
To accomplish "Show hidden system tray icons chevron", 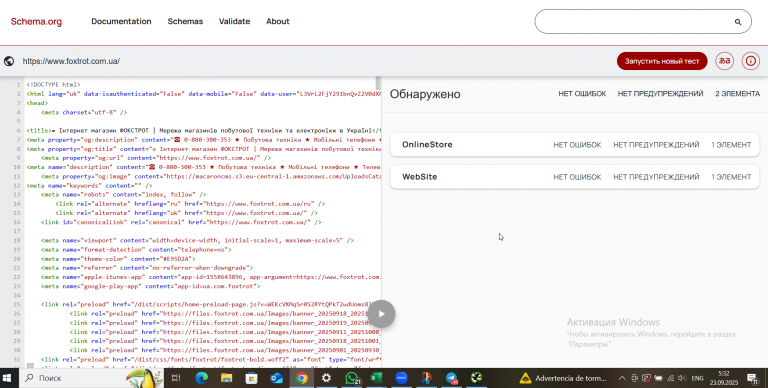I will pyautogui.click(x=622, y=378).
